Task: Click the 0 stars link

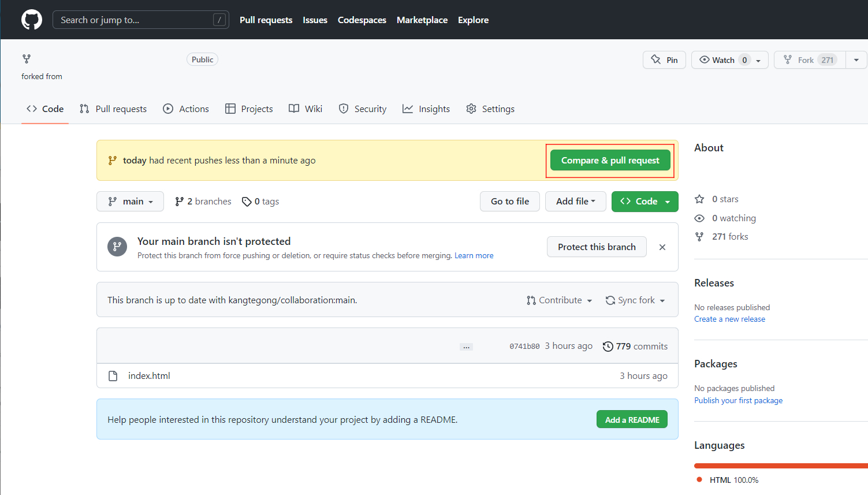Action: [x=717, y=199]
